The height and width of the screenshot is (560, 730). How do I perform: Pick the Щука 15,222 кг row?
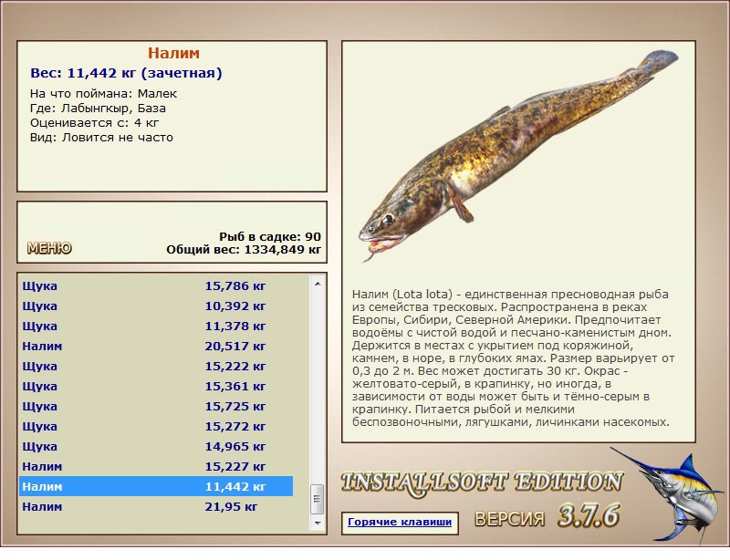coord(155,366)
